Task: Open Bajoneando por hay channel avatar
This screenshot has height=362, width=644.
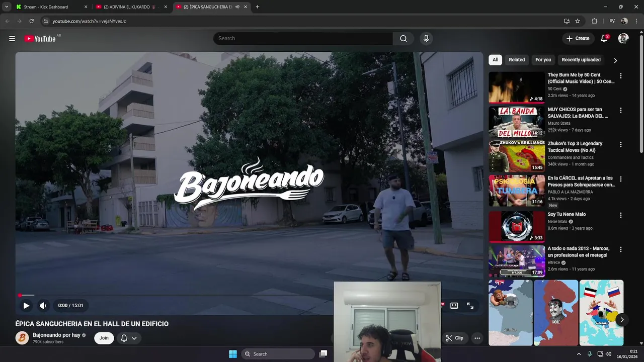Action: pyautogui.click(x=22, y=338)
